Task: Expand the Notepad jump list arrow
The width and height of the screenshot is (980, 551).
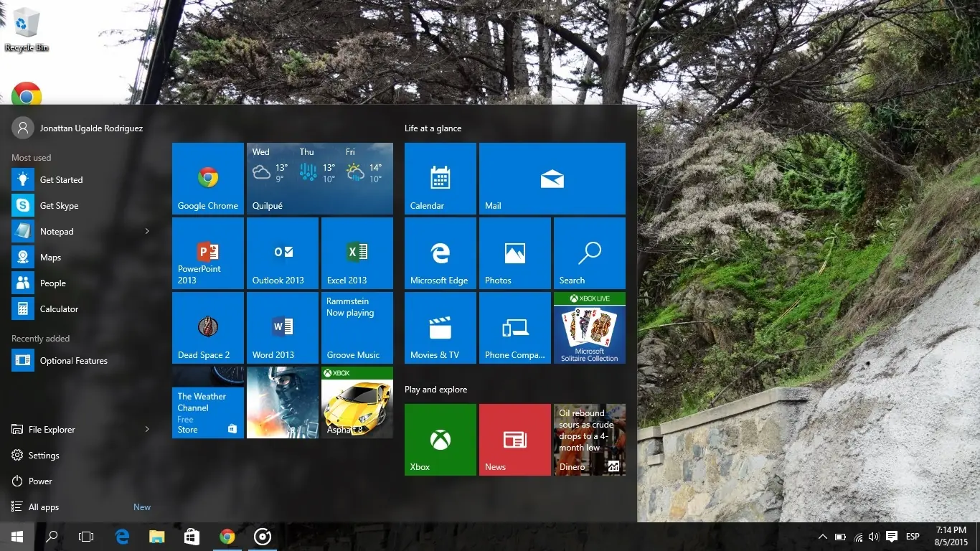Action: coord(147,231)
